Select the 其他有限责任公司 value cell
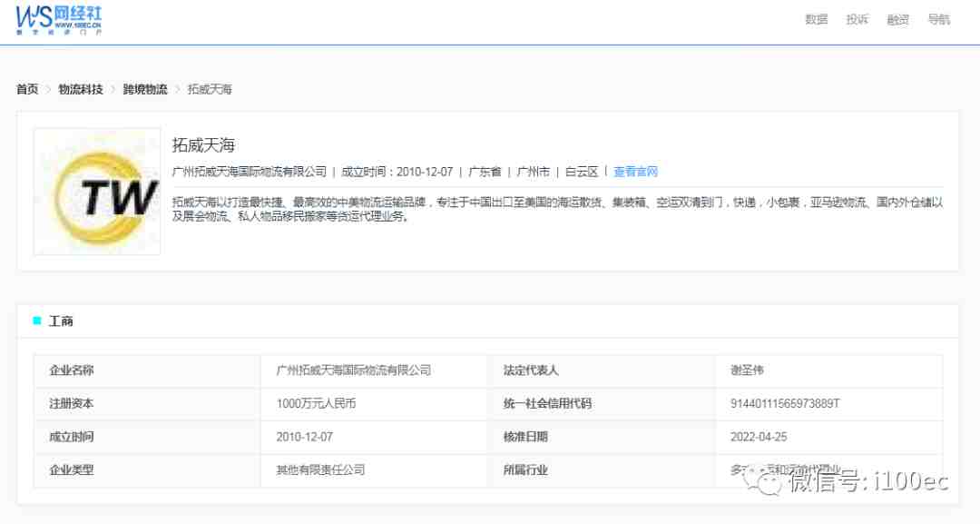Viewport: 980px width, 524px height. [x=374, y=470]
